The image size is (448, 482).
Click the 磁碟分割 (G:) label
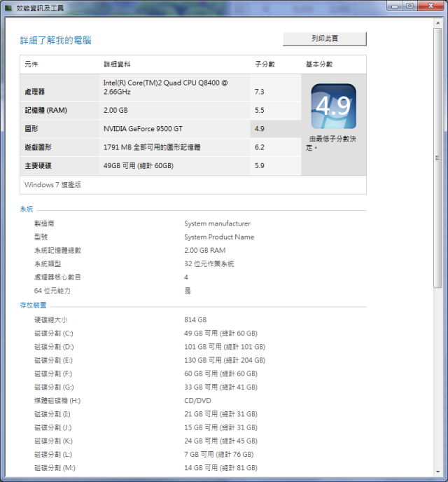coord(54,387)
